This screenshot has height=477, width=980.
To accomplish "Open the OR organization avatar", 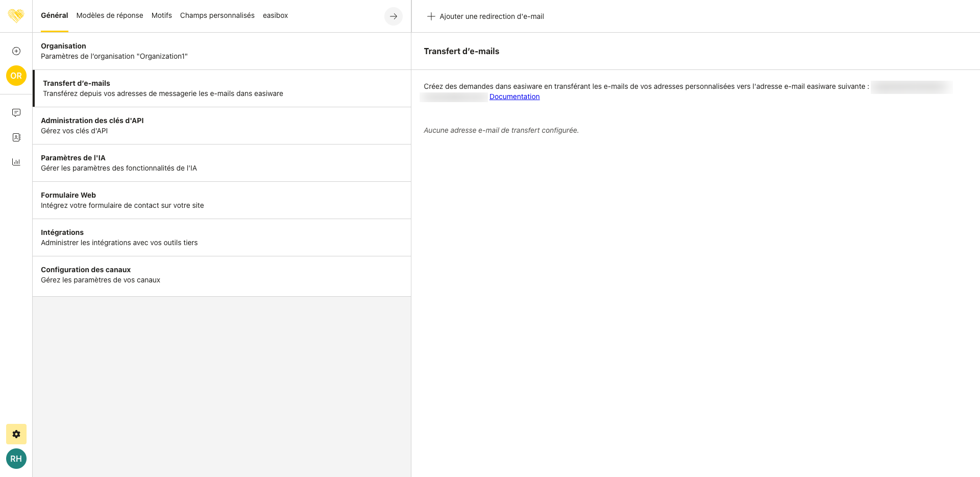I will tap(16, 76).
